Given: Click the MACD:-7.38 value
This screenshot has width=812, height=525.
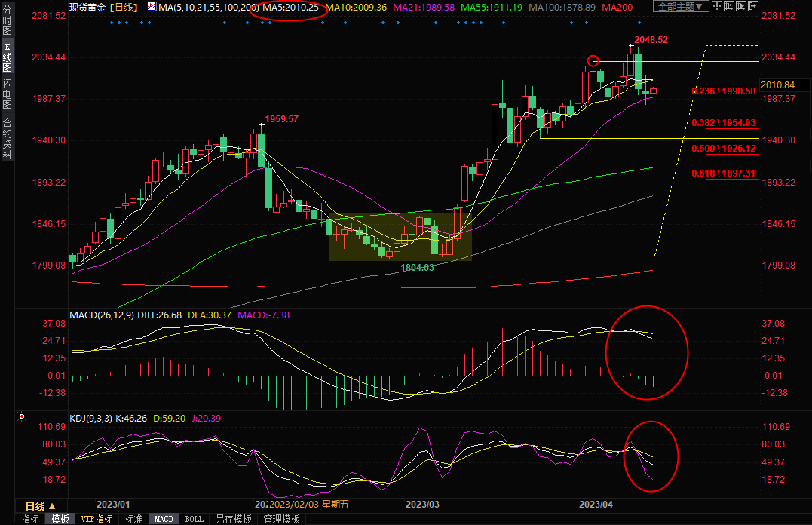Looking at the screenshot, I should [263, 315].
